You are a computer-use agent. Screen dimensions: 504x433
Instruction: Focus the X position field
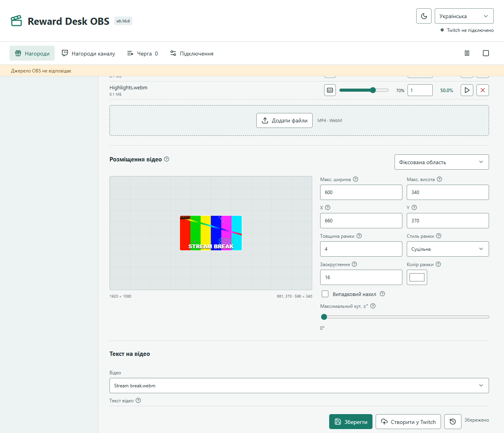(361, 221)
